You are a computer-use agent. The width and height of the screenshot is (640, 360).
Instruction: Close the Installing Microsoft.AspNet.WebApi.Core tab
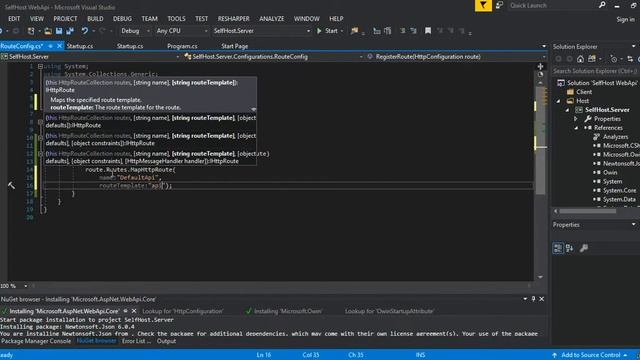tap(134, 311)
